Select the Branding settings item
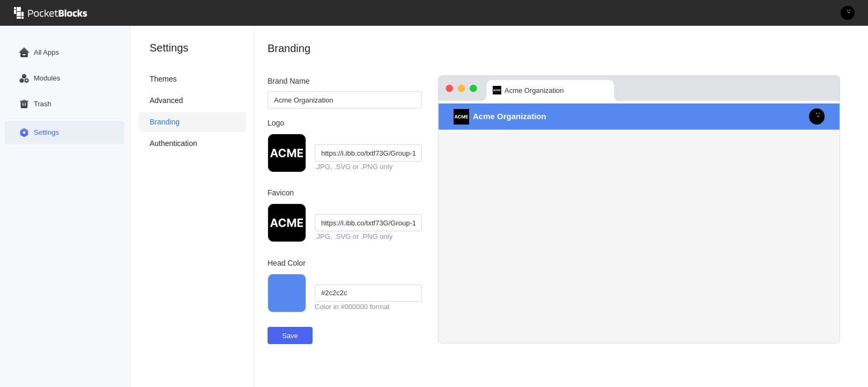868x387 pixels. coord(165,122)
